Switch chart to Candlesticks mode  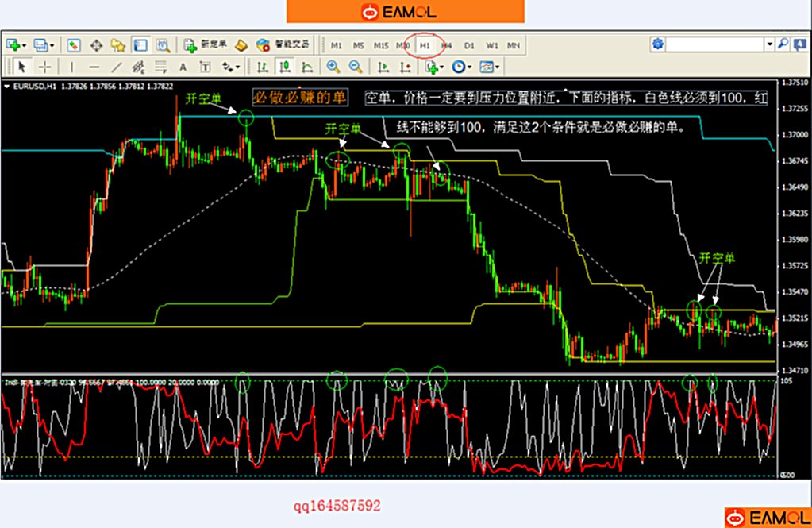click(284, 67)
